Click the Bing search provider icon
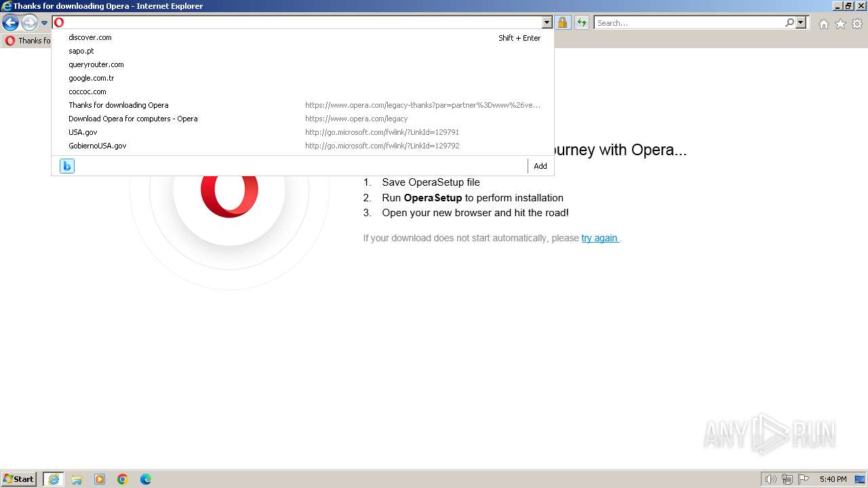868x488 pixels. pos(66,166)
